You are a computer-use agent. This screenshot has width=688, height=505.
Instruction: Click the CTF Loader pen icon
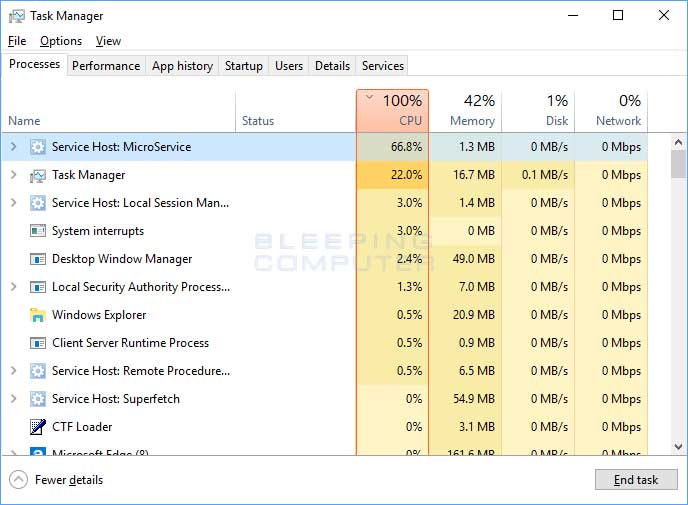point(38,427)
